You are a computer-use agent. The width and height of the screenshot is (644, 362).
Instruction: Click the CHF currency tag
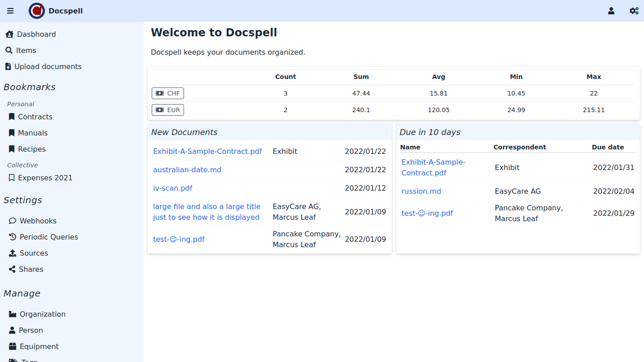(168, 93)
